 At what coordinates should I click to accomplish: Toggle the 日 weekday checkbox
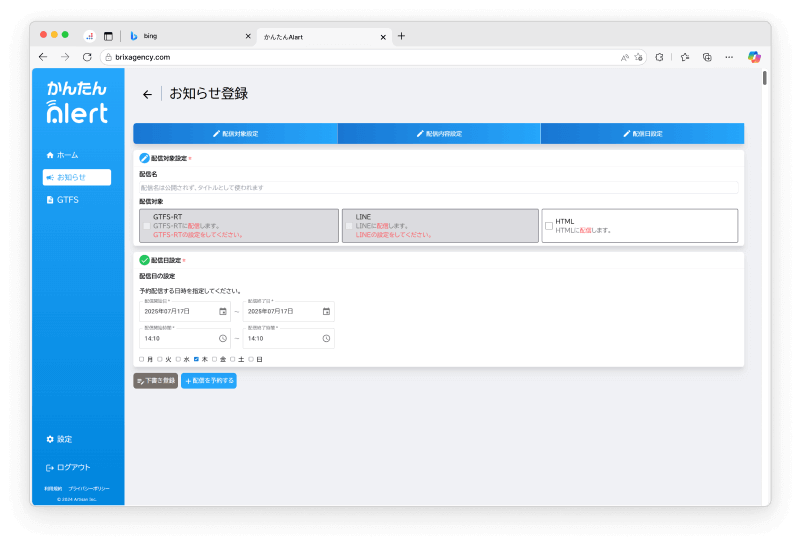click(x=251, y=360)
